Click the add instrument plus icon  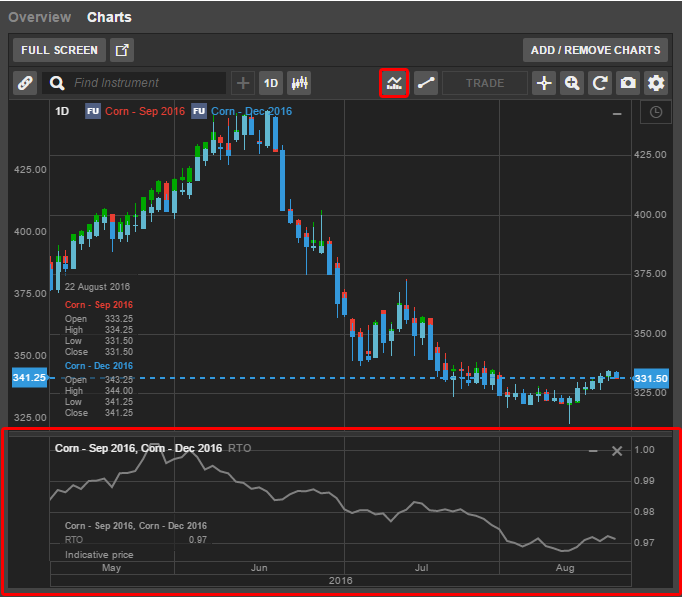(243, 83)
